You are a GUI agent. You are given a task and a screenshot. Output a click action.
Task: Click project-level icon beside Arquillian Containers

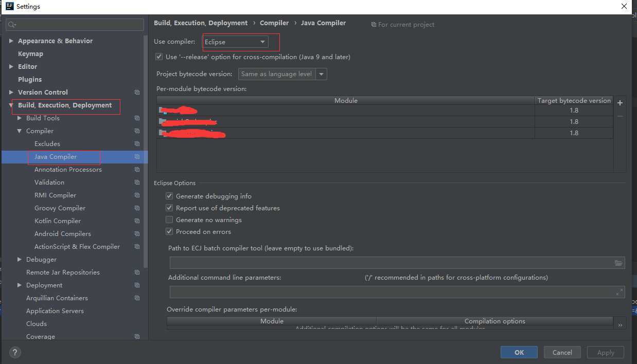pyautogui.click(x=137, y=298)
